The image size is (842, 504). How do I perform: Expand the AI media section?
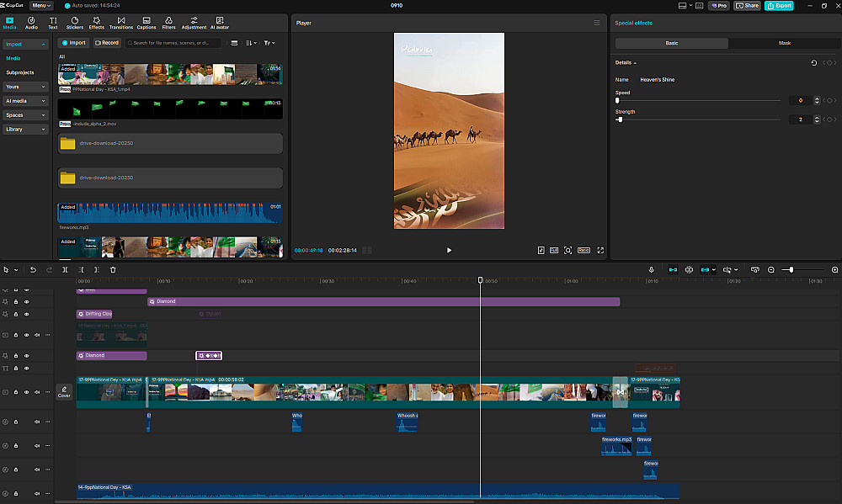tap(25, 101)
